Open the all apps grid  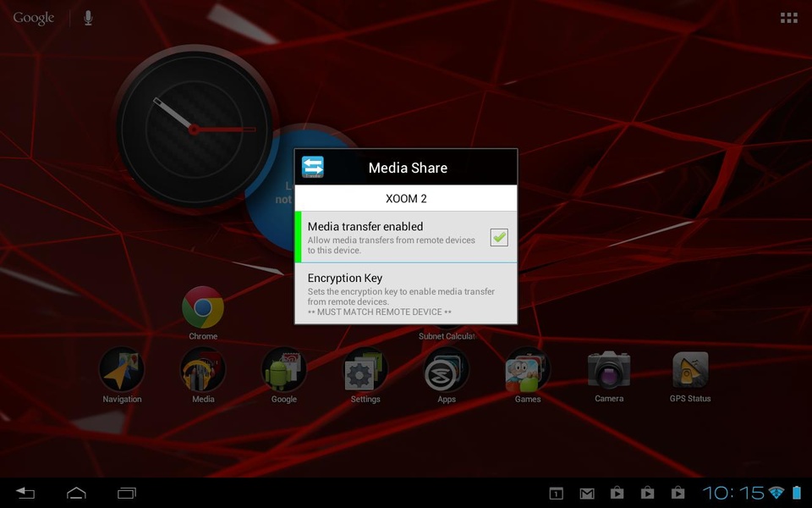point(788,18)
